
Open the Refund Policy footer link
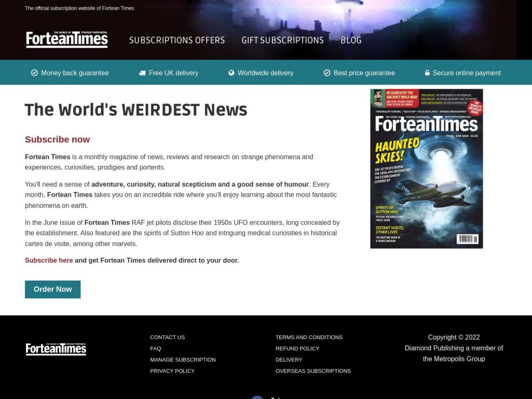[297, 348]
